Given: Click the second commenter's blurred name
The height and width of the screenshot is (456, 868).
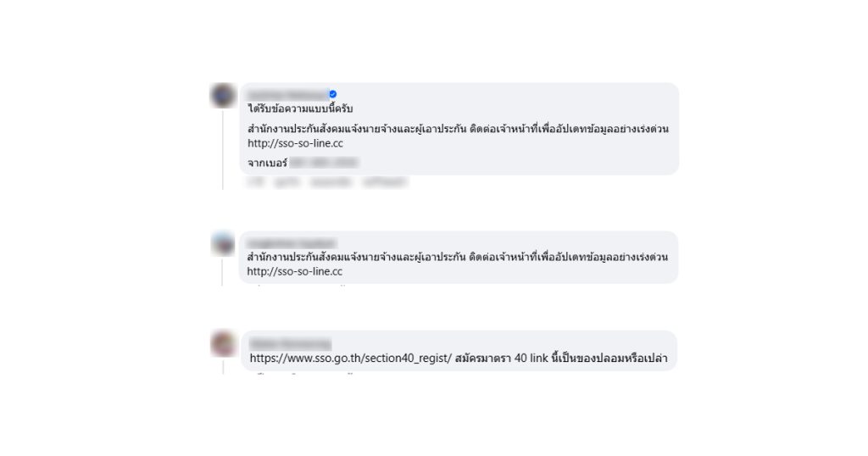Looking at the screenshot, I should point(292,243).
